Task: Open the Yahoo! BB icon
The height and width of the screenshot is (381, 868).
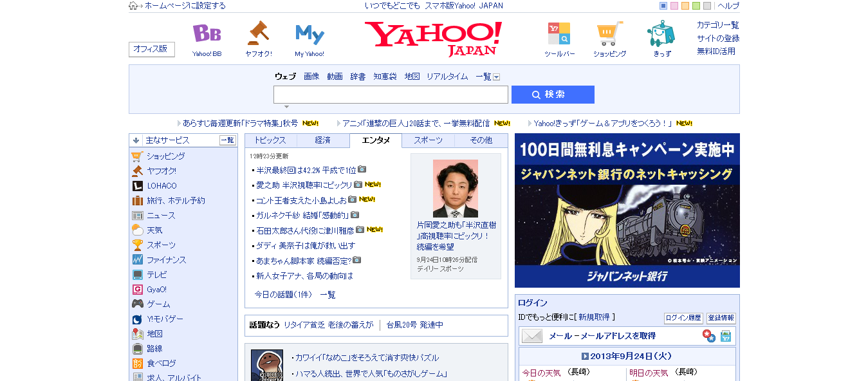Action: click(207, 33)
